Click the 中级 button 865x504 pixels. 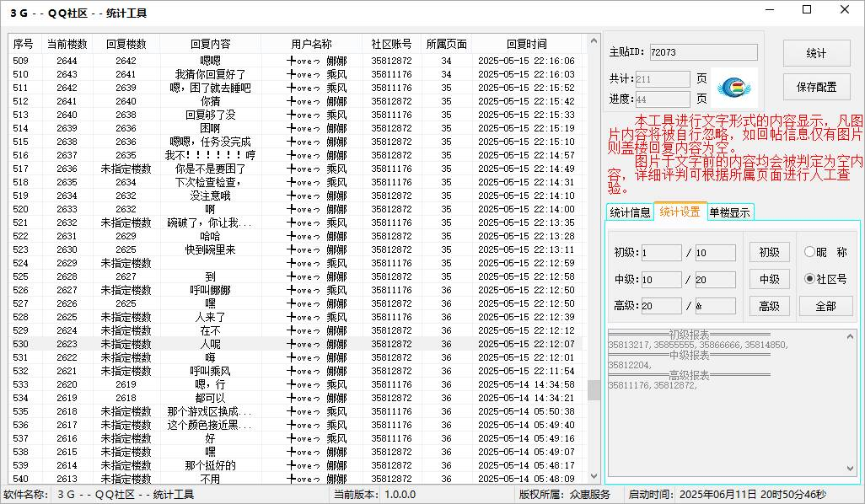tap(769, 279)
